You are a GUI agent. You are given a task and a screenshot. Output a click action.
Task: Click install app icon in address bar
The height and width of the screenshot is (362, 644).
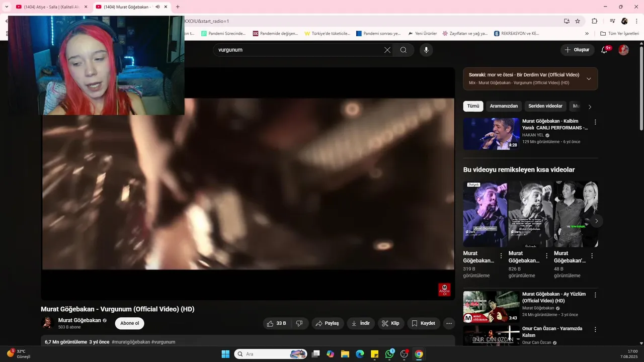[x=567, y=21]
